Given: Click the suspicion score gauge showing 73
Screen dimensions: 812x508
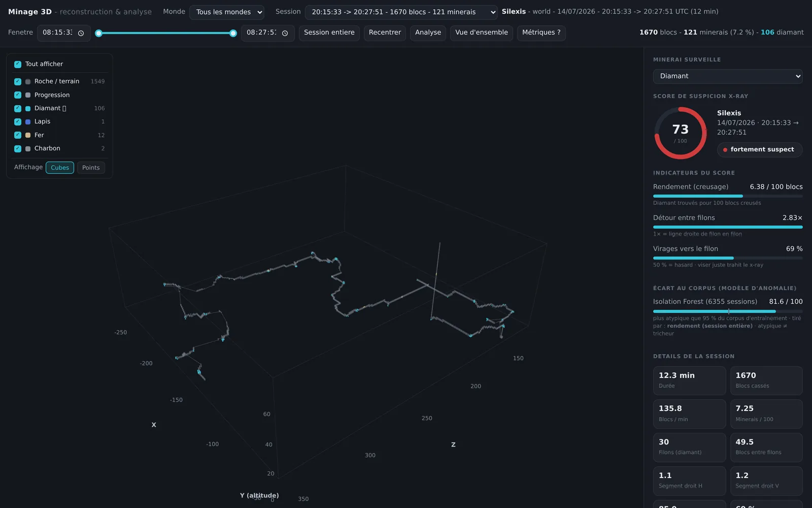Looking at the screenshot, I should click(681, 133).
